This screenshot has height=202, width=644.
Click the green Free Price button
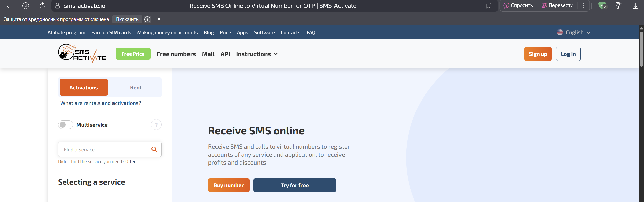click(x=133, y=54)
